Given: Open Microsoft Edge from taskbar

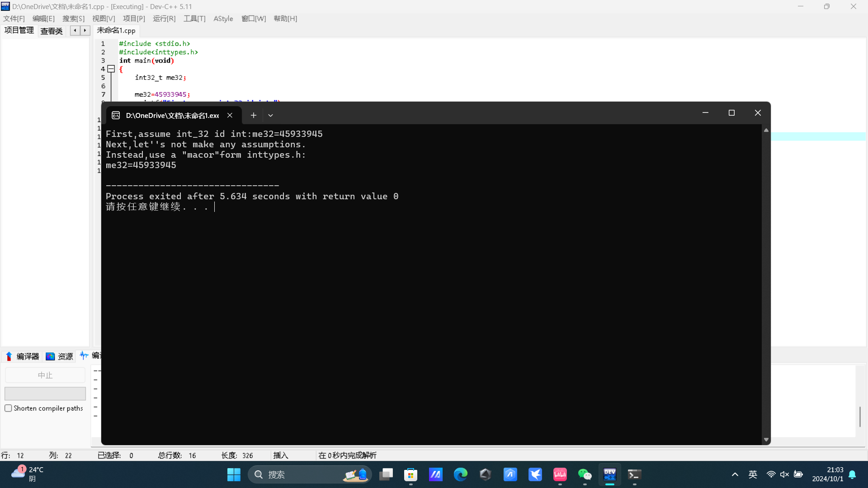Looking at the screenshot, I should [x=460, y=474].
